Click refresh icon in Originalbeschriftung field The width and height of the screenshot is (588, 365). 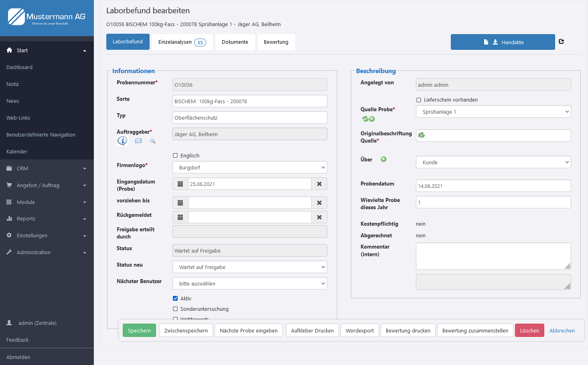click(x=422, y=135)
